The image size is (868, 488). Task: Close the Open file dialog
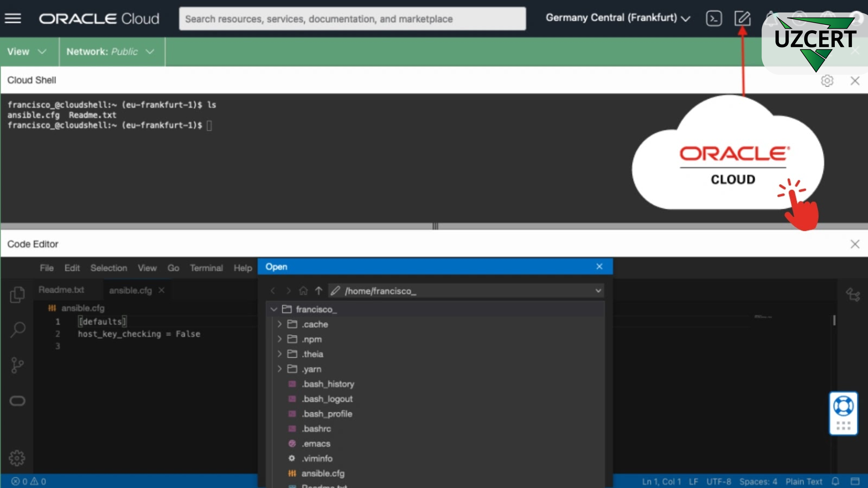(599, 267)
